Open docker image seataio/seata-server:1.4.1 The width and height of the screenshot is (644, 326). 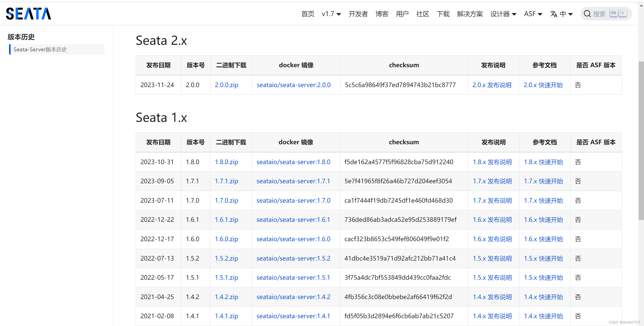coord(293,316)
